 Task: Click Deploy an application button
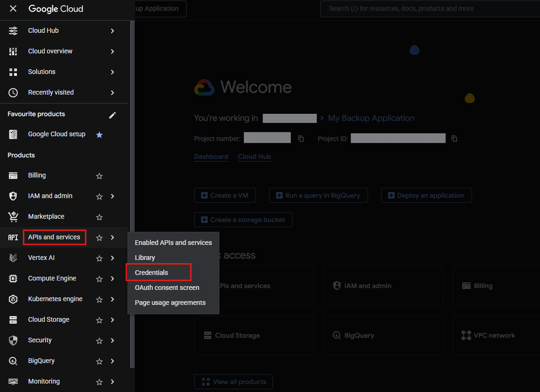427,195
